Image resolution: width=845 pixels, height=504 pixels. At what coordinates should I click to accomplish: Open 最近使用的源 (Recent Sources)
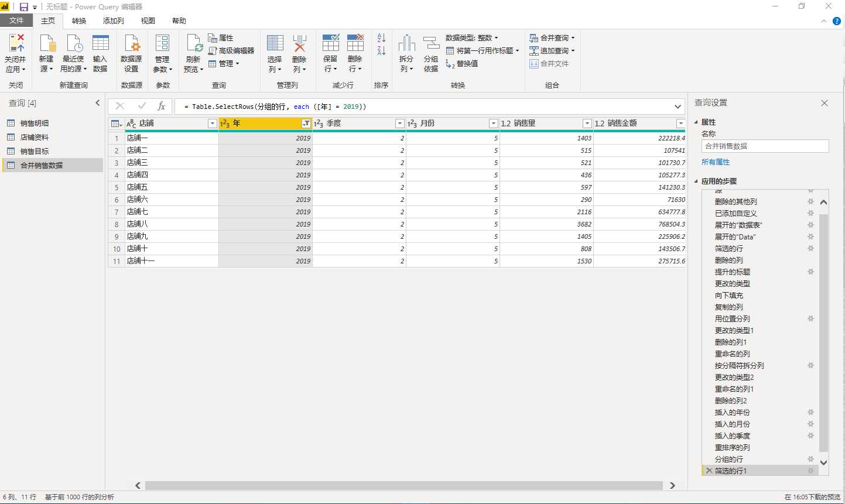coord(74,53)
